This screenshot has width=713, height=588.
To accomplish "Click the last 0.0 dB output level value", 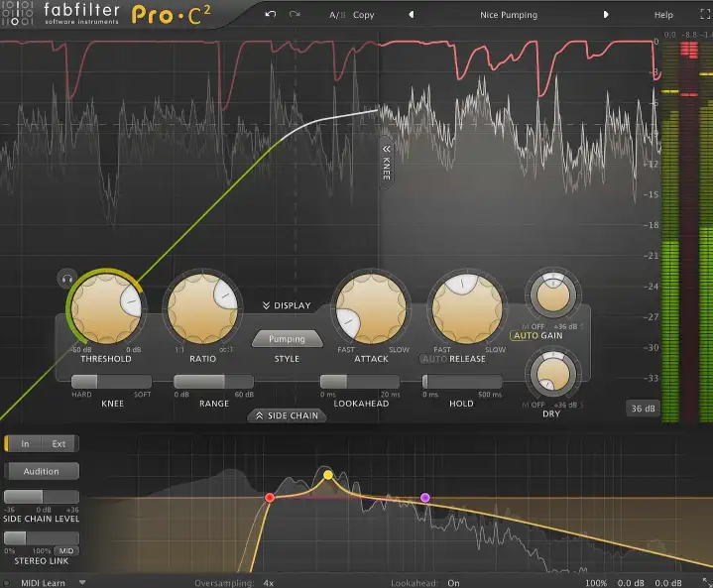I will 668,583.
